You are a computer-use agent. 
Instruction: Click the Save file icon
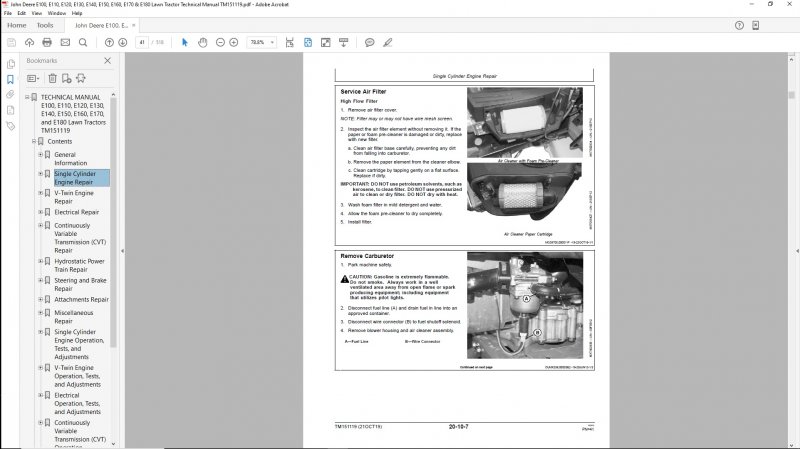pyautogui.click(x=11, y=42)
